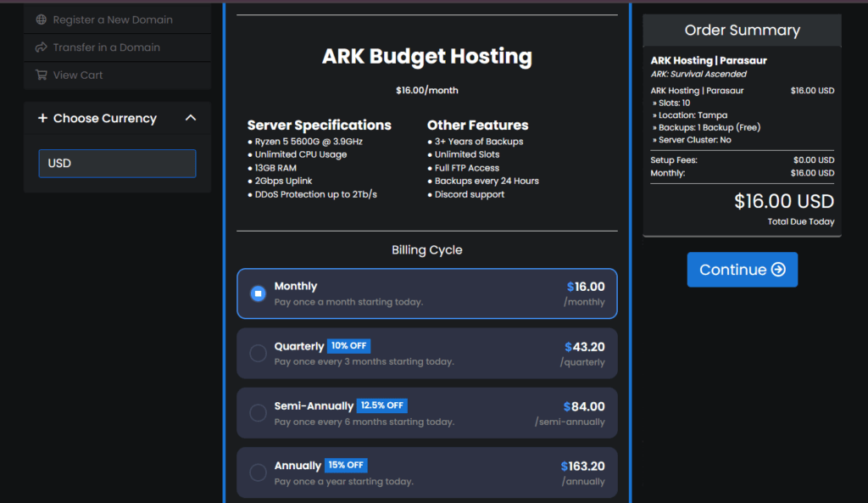This screenshot has width=868, height=503.
Task: Click the $163.20 annually price
Action: click(582, 467)
